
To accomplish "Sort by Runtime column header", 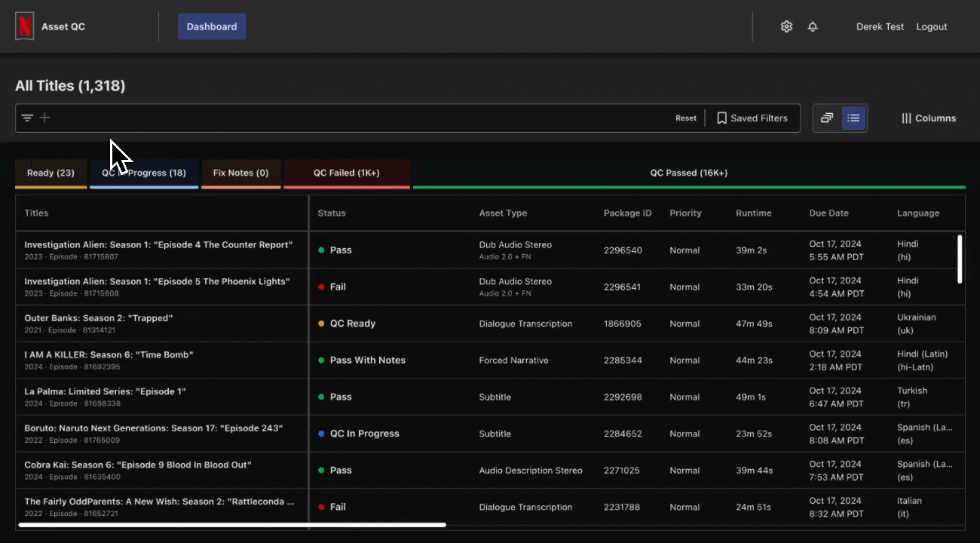I will (753, 213).
